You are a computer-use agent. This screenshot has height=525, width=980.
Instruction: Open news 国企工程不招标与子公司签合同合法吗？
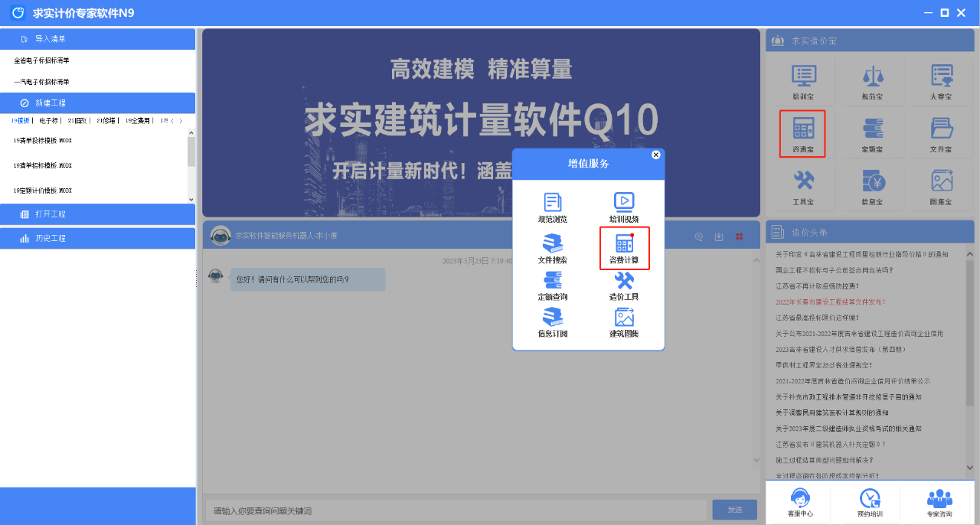(834, 270)
